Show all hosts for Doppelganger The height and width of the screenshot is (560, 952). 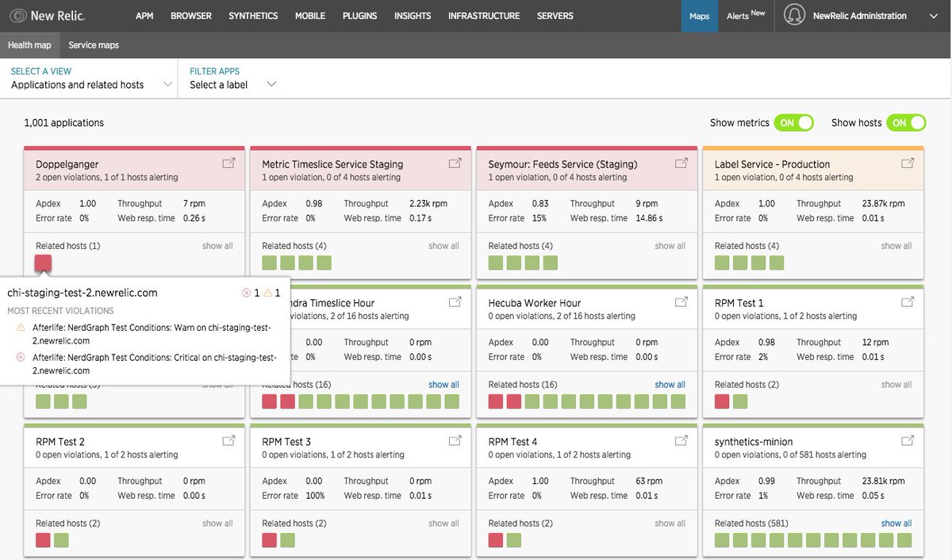coord(217,246)
